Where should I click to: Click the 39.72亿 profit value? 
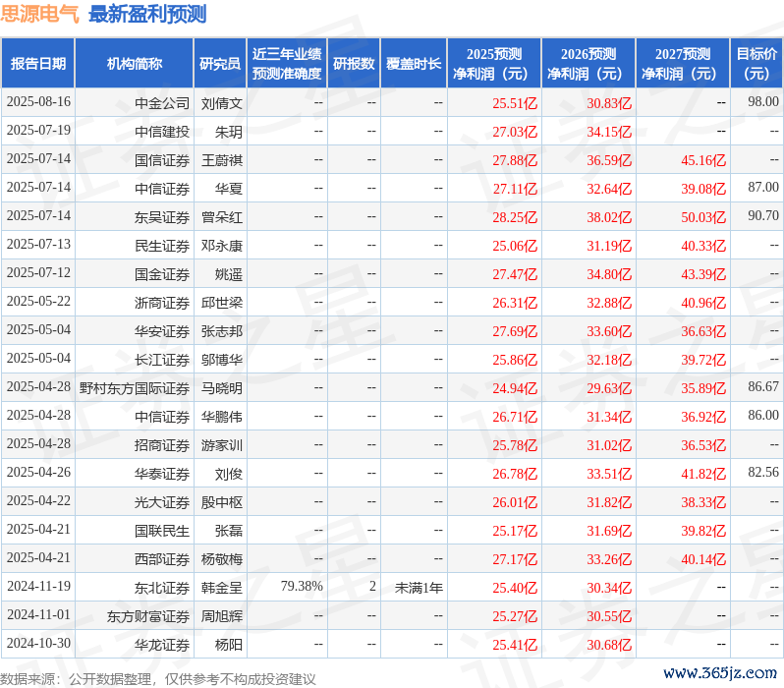click(x=703, y=360)
